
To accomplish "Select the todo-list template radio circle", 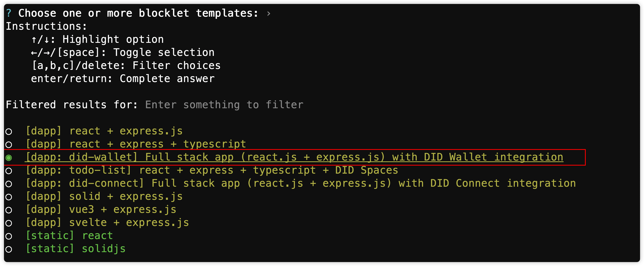I will click(9, 171).
